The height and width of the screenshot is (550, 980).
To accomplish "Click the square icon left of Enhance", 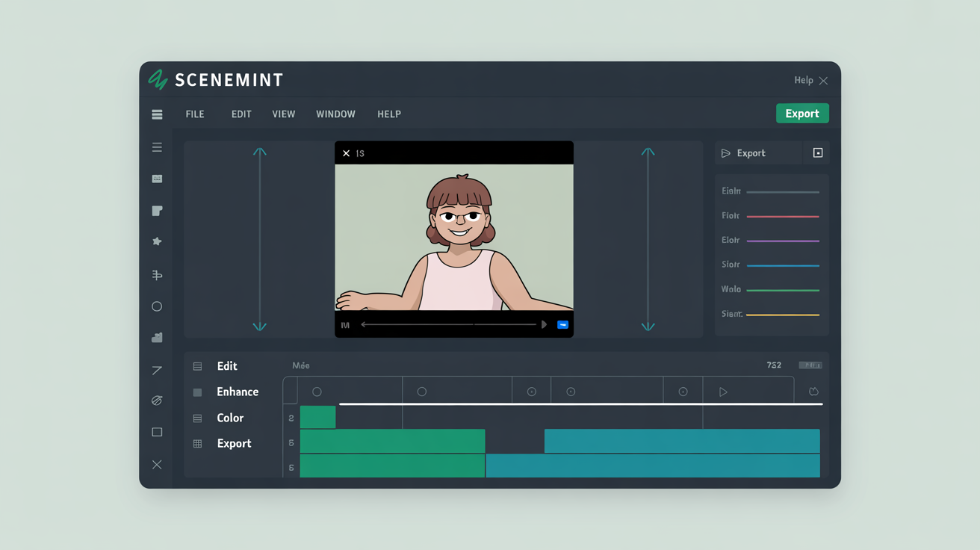I will click(197, 392).
